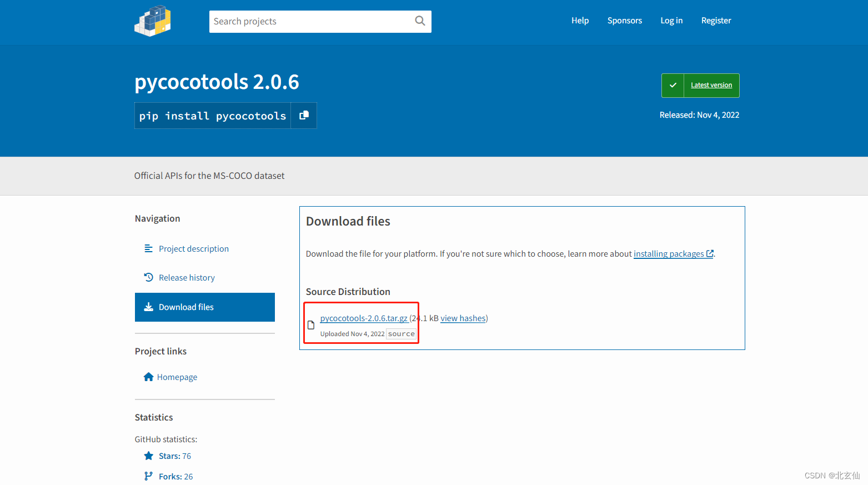Open the Sponsors page
Viewport: 868px width, 485px height.
coord(625,21)
